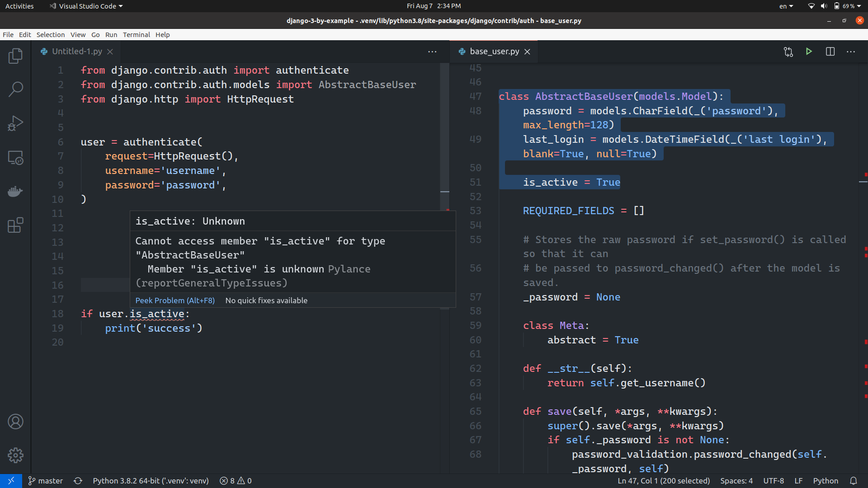Close the base_user.py tab

(x=527, y=52)
